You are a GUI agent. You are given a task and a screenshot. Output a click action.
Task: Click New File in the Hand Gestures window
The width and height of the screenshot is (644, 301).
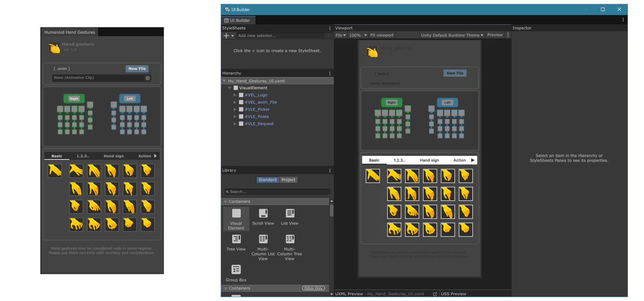137,69
